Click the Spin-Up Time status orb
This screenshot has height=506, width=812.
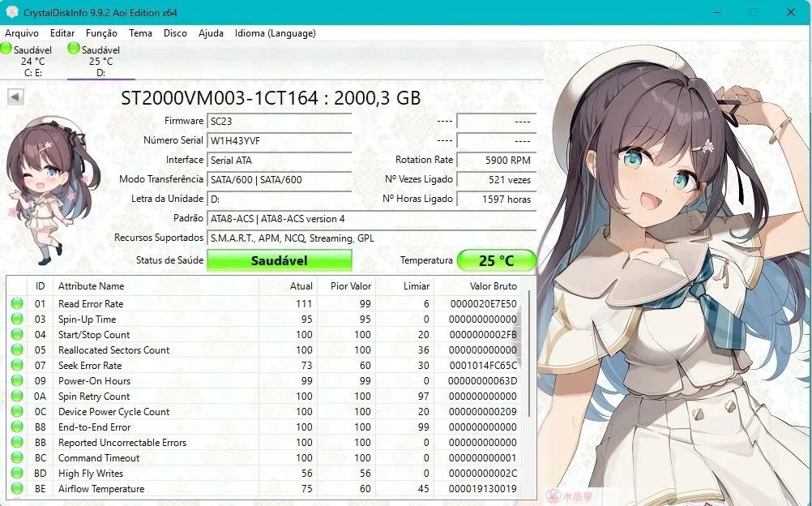17,319
